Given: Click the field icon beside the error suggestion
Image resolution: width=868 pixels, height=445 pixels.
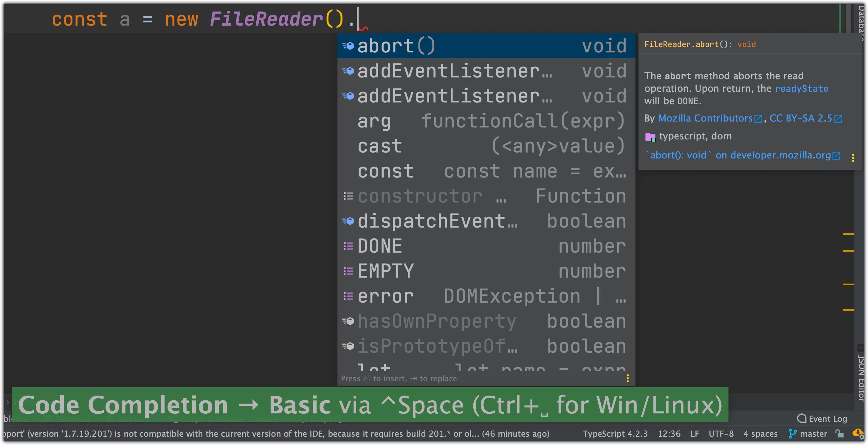Looking at the screenshot, I should [348, 296].
